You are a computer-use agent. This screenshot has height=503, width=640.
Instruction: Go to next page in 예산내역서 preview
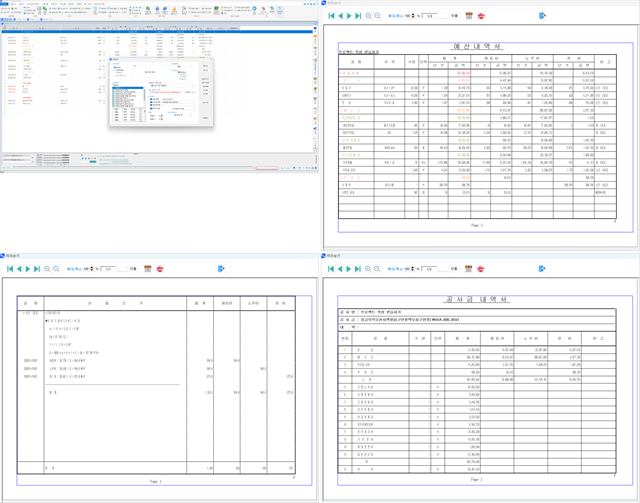pyautogui.click(x=349, y=16)
